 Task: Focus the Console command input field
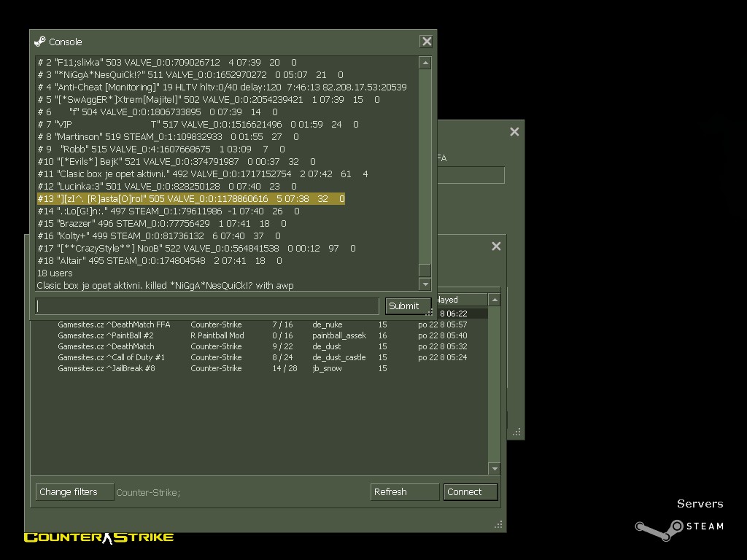pyautogui.click(x=207, y=306)
